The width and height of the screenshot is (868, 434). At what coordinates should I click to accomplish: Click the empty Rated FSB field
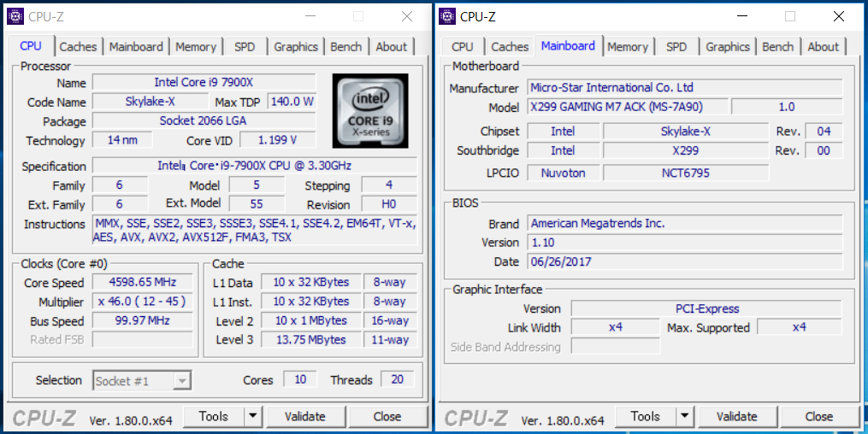coord(142,339)
